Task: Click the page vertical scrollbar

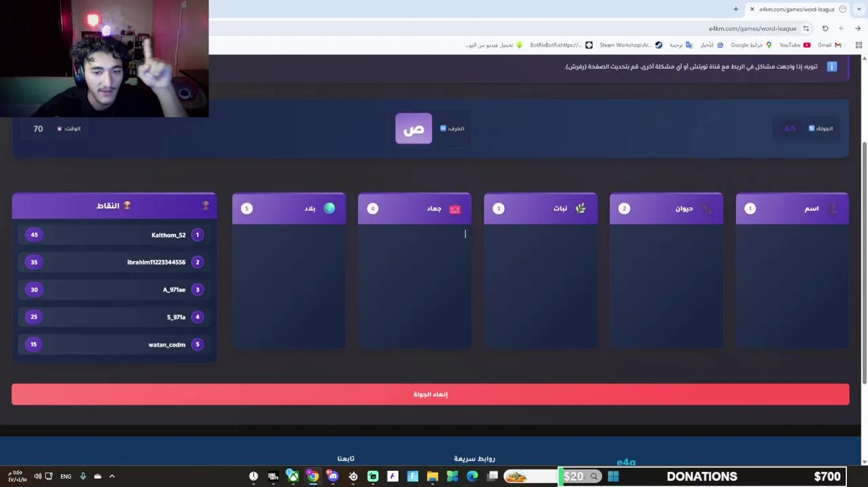Action: [x=864, y=264]
